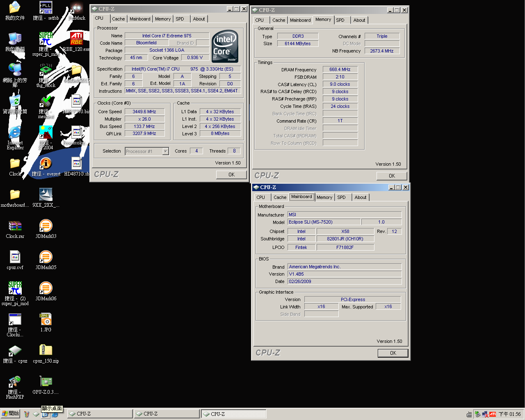Open SPD tab in top-right Memory CPU-Z window
This screenshot has width=525, height=420.
(340, 20)
